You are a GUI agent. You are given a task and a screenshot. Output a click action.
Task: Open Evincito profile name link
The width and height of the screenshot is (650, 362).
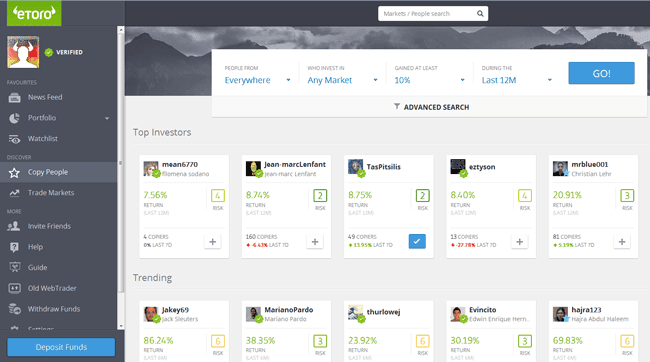click(x=483, y=310)
